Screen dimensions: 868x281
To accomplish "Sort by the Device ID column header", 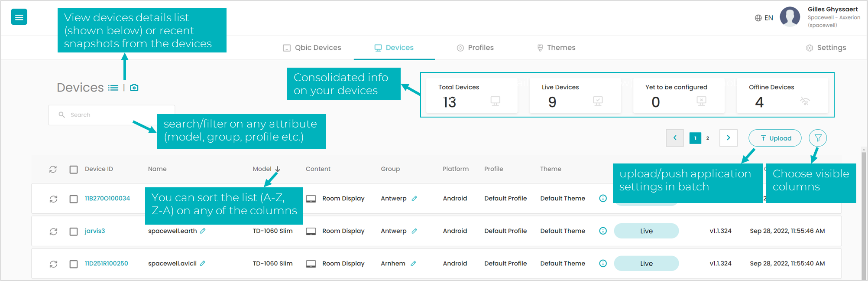I will 99,169.
